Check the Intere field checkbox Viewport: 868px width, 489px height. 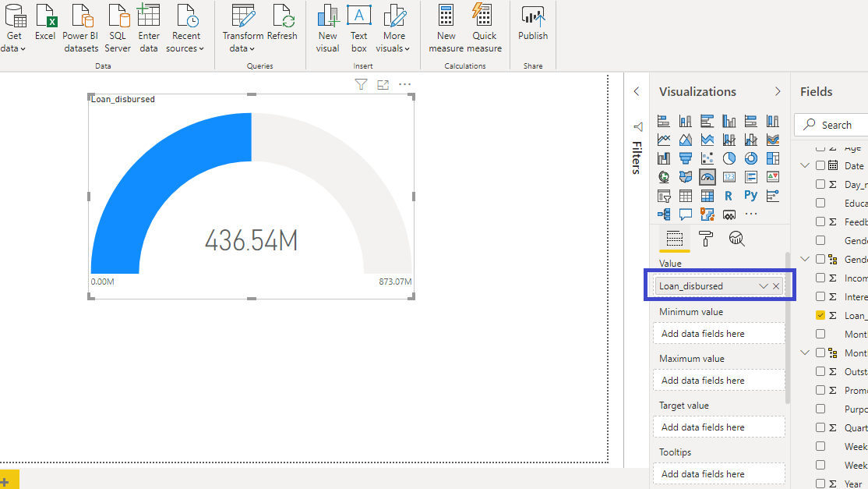820,297
